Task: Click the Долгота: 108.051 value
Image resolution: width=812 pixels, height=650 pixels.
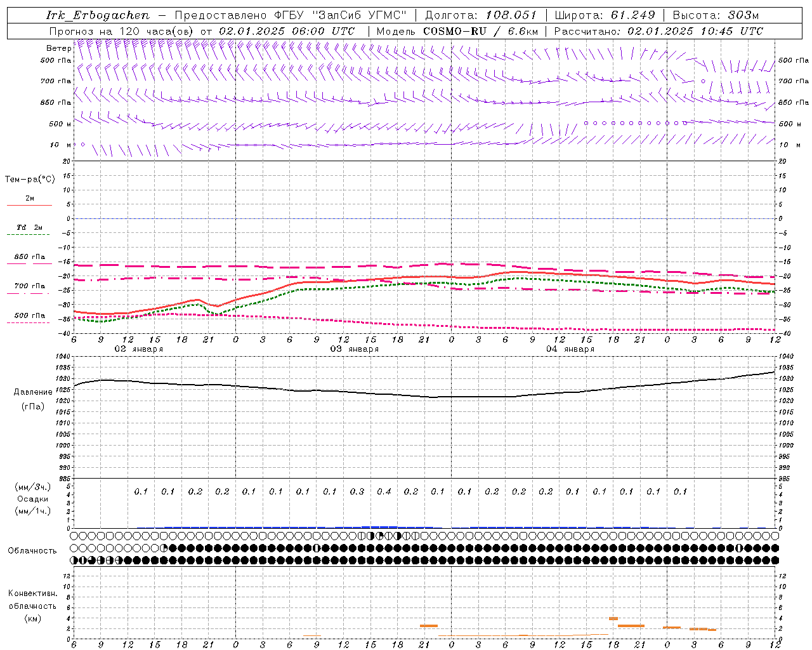Action: [x=481, y=15]
